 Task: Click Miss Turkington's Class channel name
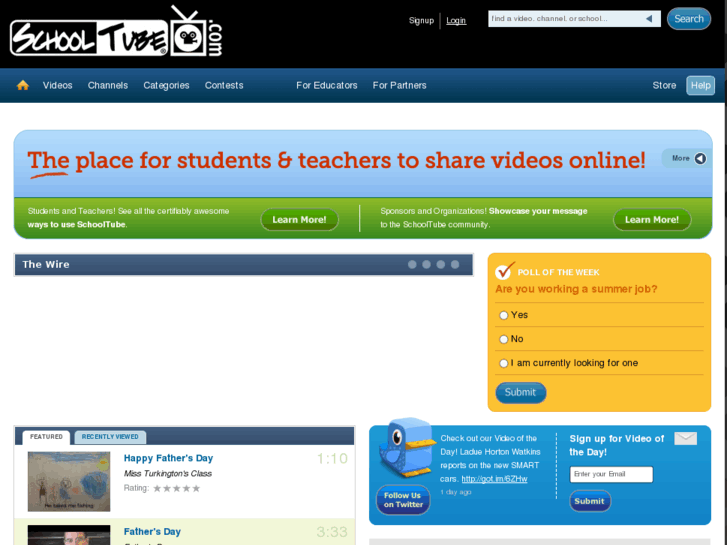coord(168,474)
